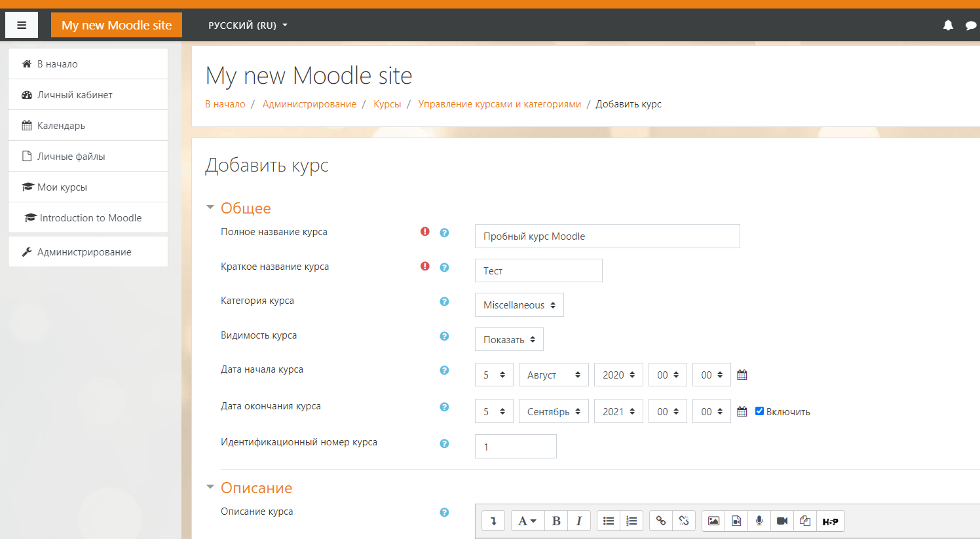This screenshot has width=980, height=539.
Task: Insert a media file in editor
Action: click(736, 521)
